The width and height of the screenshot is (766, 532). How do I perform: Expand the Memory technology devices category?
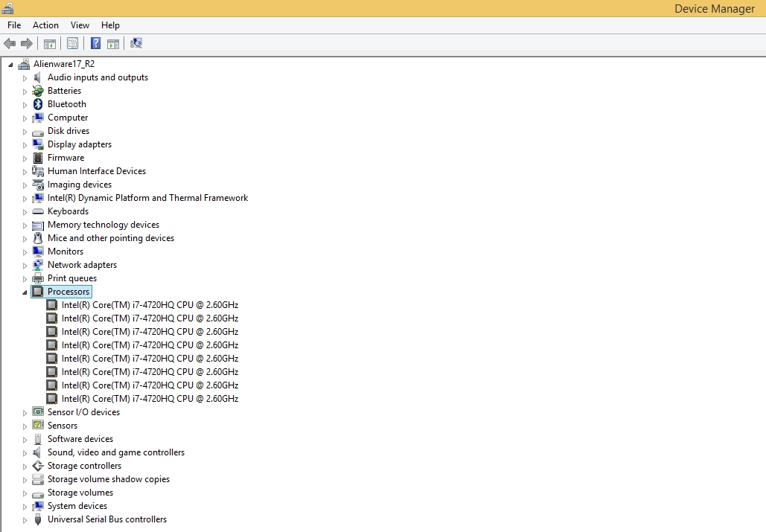(x=25, y=225)
